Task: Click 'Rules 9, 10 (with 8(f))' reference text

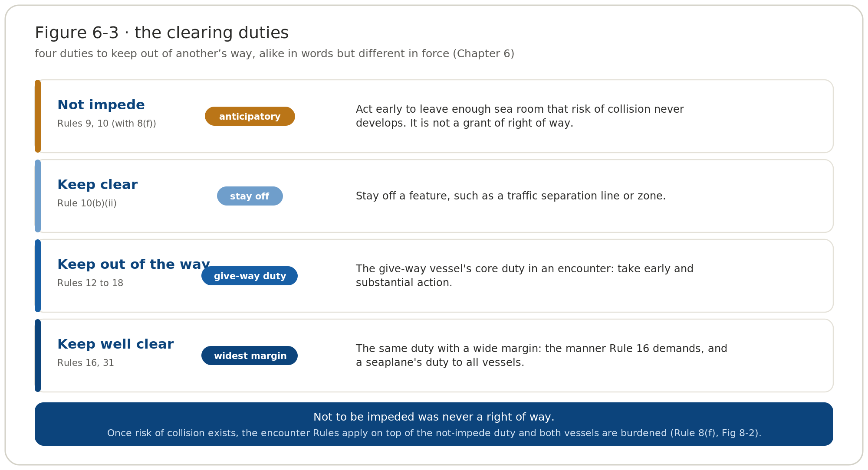Action: pos(107,124)
